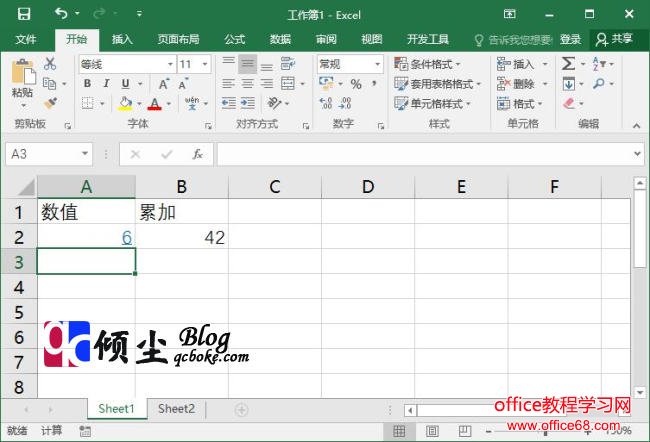Collapse the ribbon
Screen dimensions: 650x442
click(637, 125)
